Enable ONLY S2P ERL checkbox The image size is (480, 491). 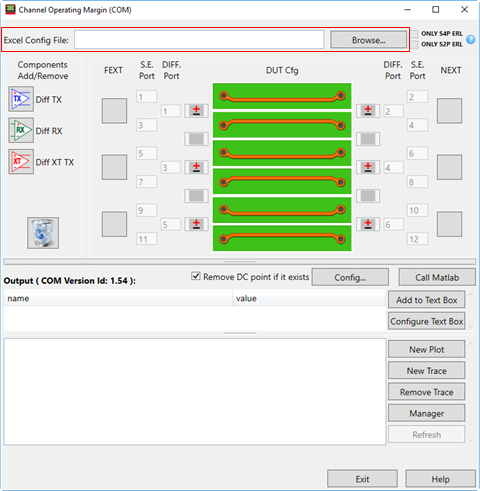pyautogui.click(x=414, y=44)
